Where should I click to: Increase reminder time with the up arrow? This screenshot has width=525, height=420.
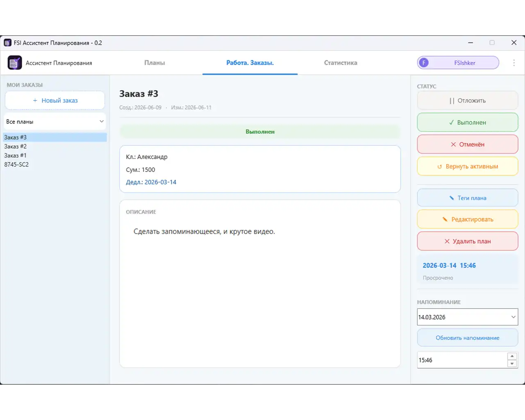tap(512, 356)
